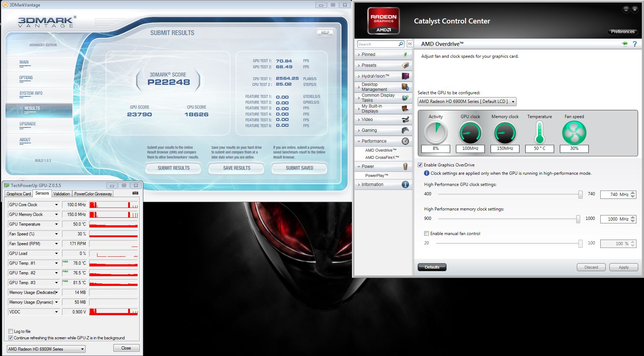The width and height of the screenshot is (644, 356).
Task: Click Discard button in Overdrive
Action: 591,267
